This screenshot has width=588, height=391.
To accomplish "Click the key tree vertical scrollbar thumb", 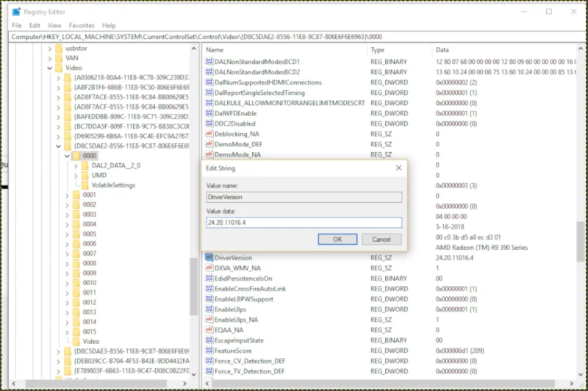I will coord(193,287).
